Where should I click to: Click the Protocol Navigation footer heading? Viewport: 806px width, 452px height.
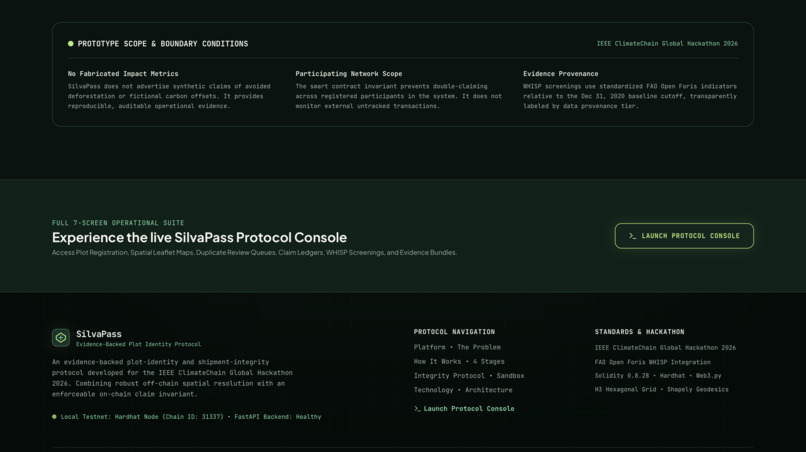pyautogui.click(x=454, y=332)
